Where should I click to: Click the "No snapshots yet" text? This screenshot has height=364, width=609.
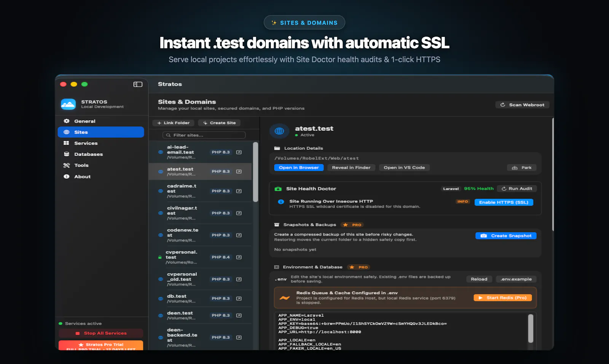click(x=295, y=250)
